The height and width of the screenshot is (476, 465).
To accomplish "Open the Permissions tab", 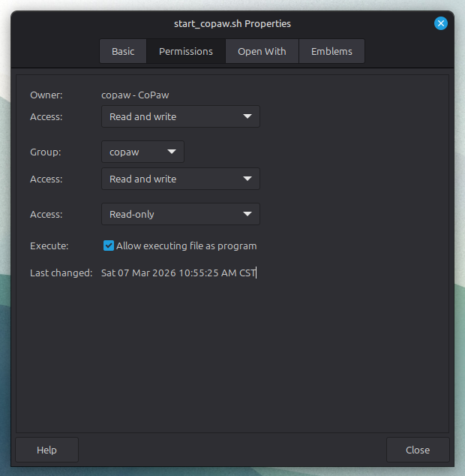I will [186, 52].
